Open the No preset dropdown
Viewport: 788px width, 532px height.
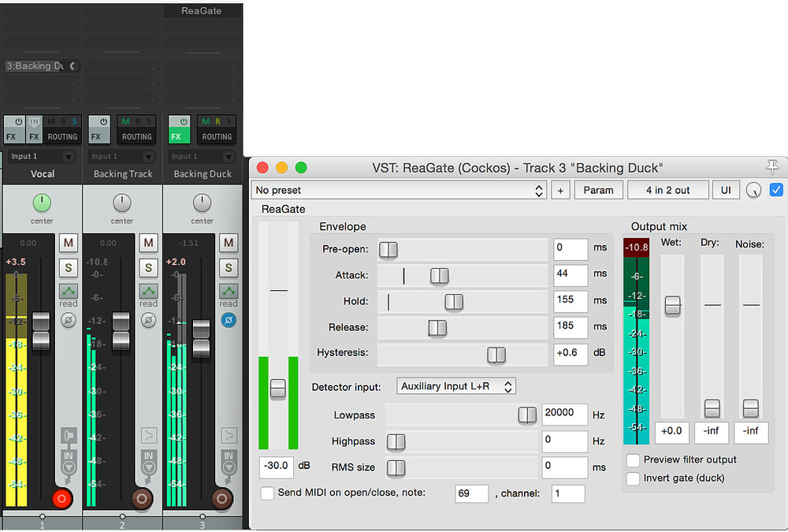click(x=399, y=190)
